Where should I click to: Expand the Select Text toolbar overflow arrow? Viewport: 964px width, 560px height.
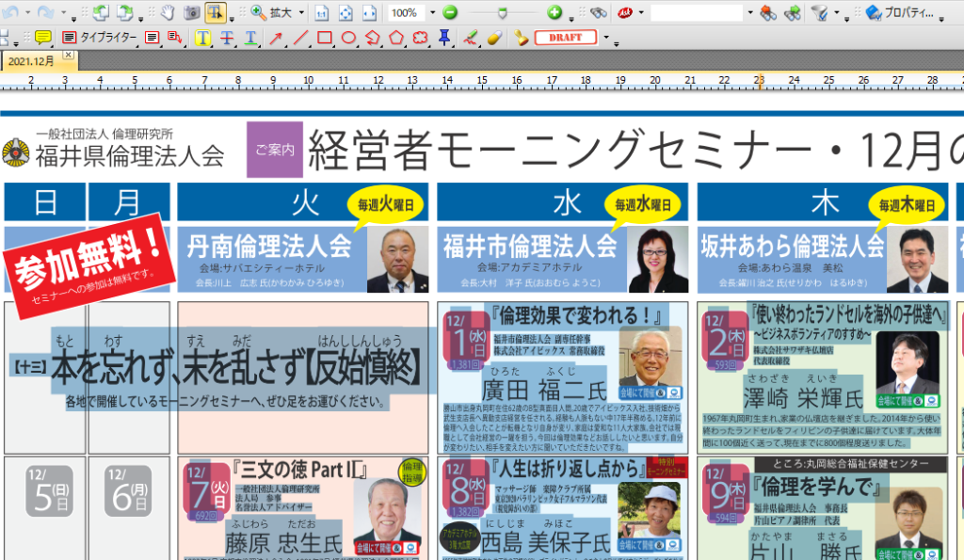point(232,19)
